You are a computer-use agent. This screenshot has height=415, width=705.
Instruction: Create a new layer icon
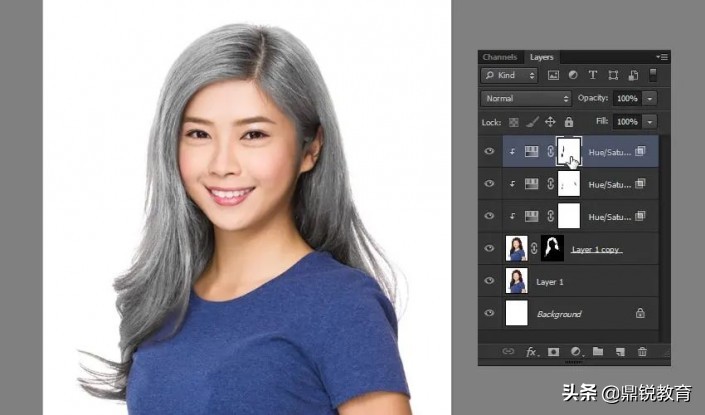click(620, 352)
